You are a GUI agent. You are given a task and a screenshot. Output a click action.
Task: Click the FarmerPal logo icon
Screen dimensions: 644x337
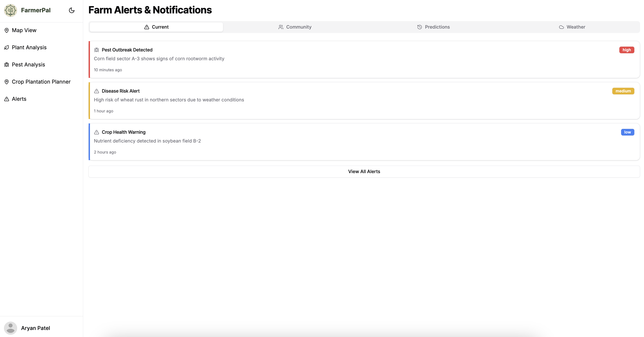pyautogui.click(x=11, y=10)
